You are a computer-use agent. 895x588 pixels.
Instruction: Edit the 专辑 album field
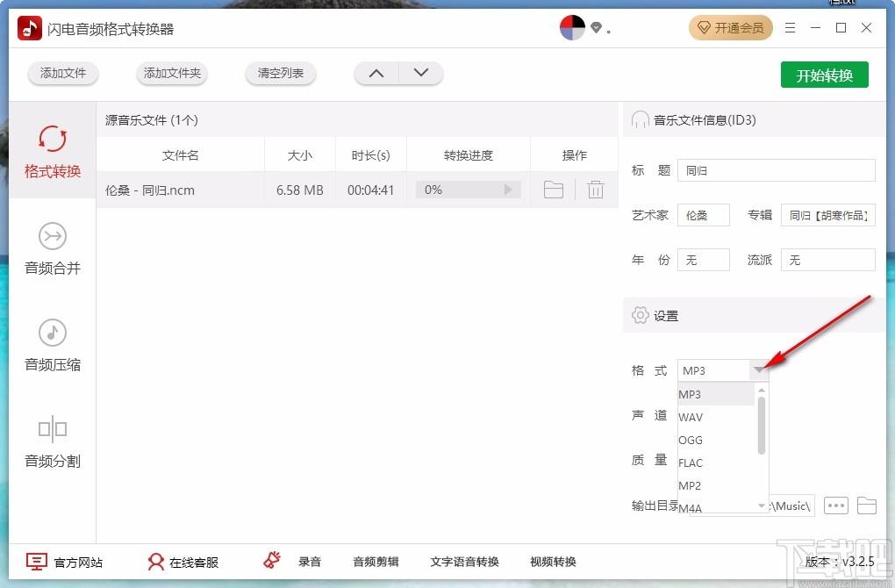click(827, 215)
